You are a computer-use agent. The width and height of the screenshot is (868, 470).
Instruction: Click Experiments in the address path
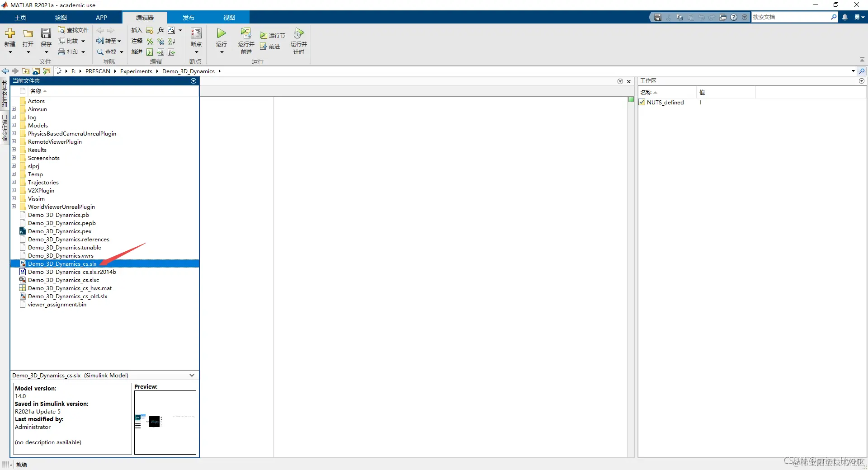click(136, 71)
